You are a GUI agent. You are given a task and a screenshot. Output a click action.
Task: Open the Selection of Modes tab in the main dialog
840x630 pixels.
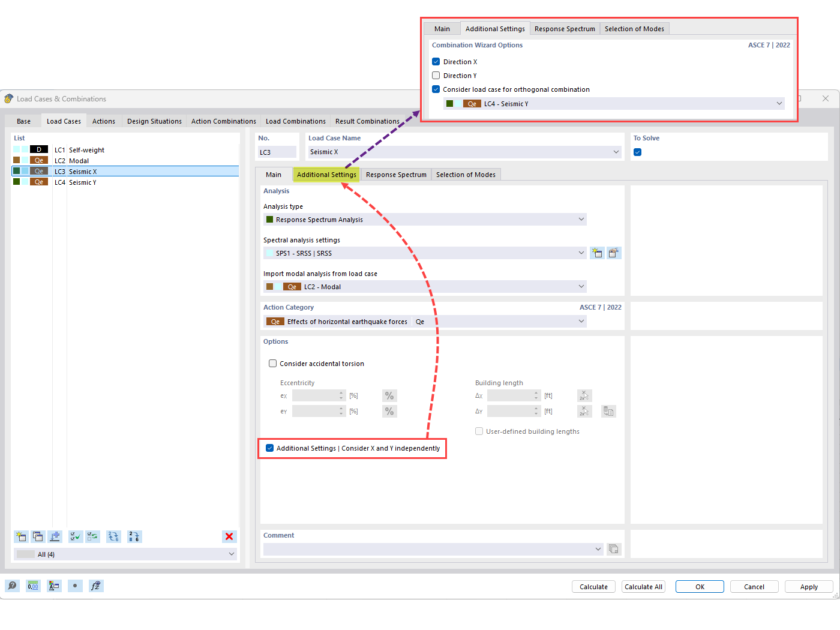pos(466,175)
